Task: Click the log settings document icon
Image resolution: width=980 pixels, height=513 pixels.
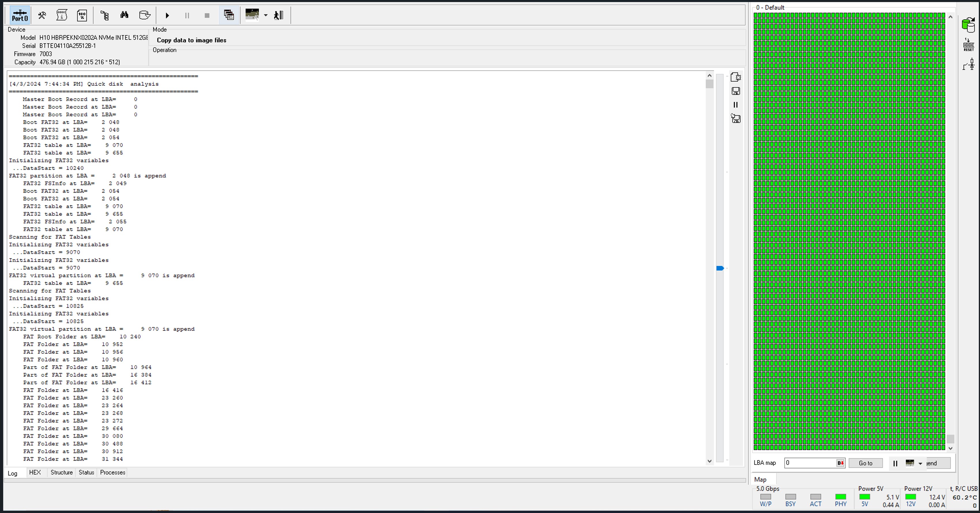Action: [736, 77]
